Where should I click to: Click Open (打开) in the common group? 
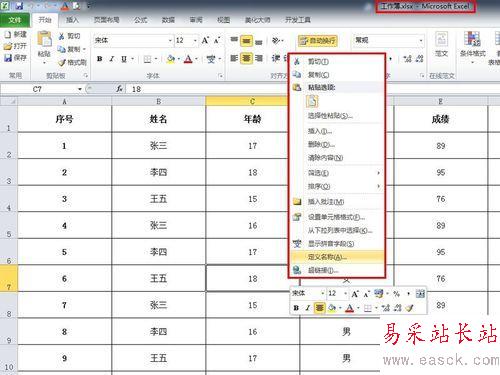(x=16, y=46)
